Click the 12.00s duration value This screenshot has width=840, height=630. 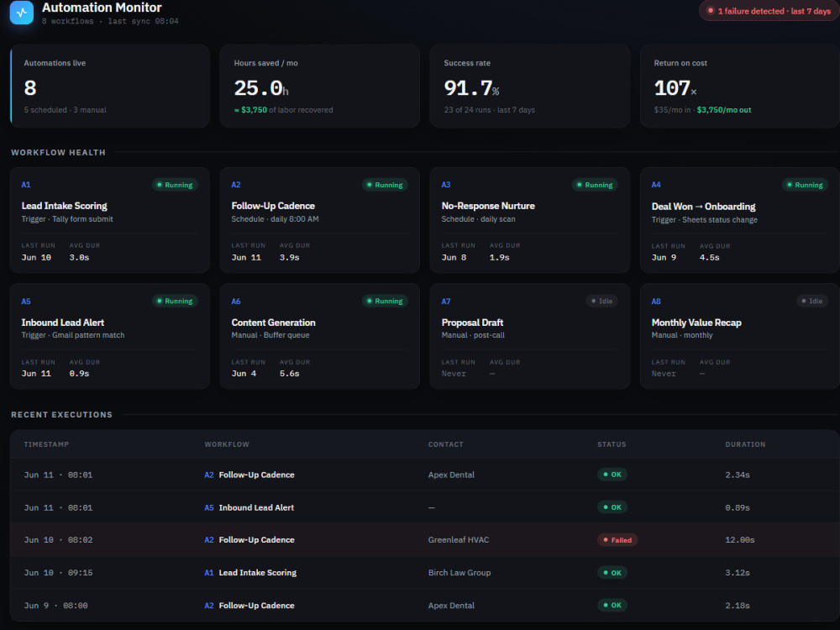tap(740, 540)
